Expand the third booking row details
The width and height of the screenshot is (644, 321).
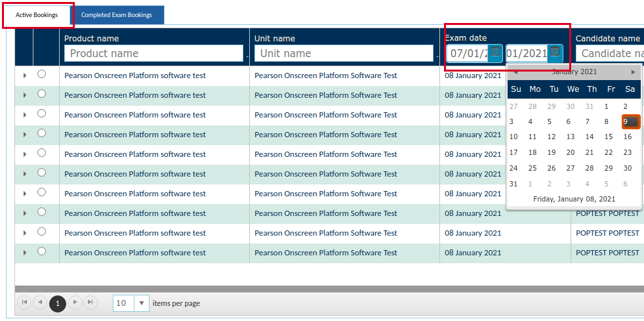24,115
